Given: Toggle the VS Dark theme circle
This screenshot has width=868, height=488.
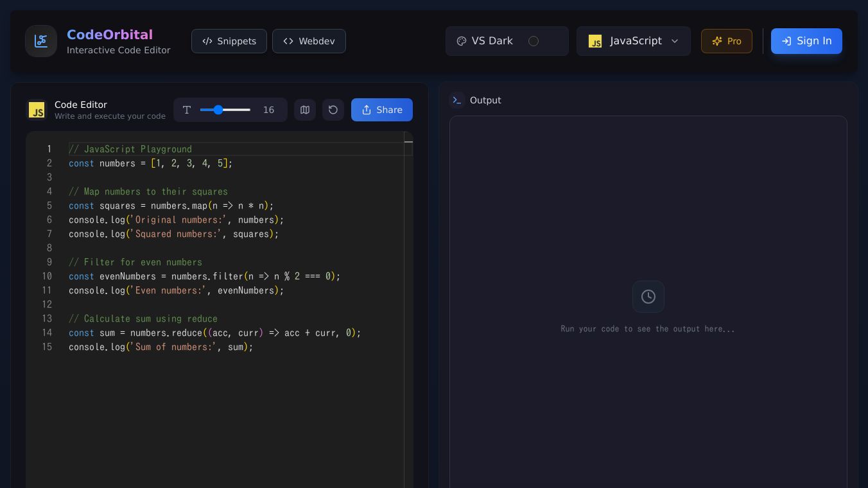Looking at the screenshot, I should coord(534,41).
